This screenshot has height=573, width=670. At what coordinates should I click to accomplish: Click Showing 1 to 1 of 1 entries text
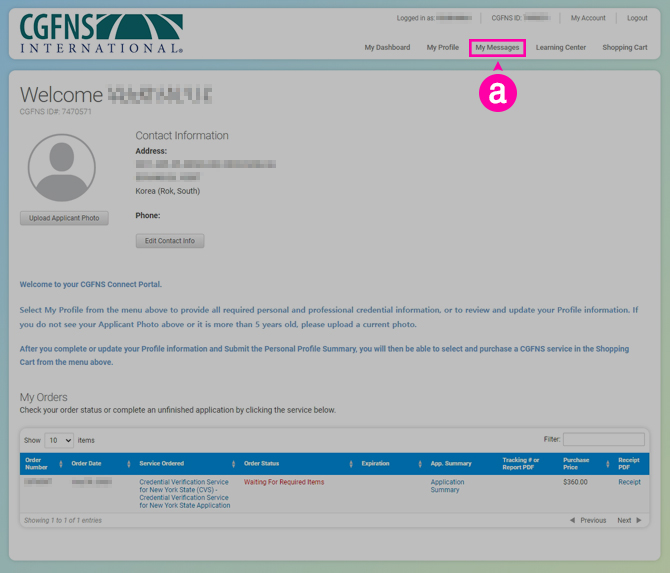[x=63, y=520]
